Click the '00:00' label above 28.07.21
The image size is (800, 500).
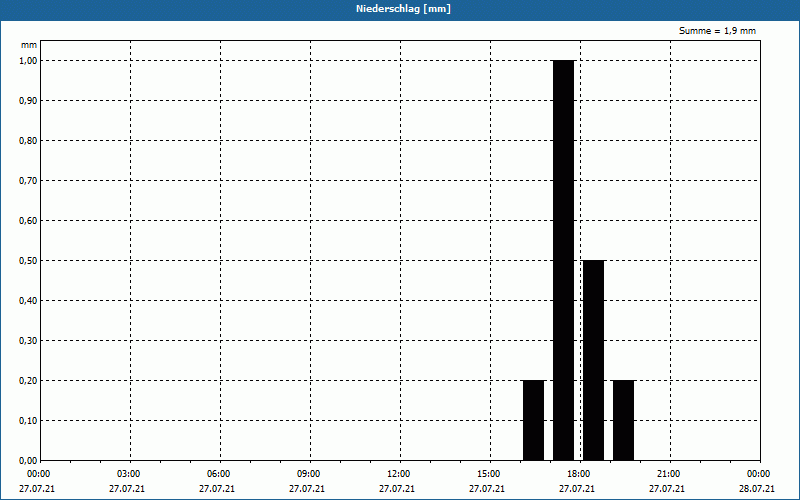coord(758,474)
